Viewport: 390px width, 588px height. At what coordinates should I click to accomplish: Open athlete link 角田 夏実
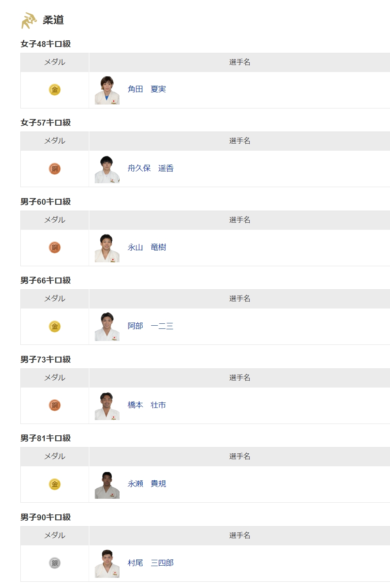pos(147,89)
